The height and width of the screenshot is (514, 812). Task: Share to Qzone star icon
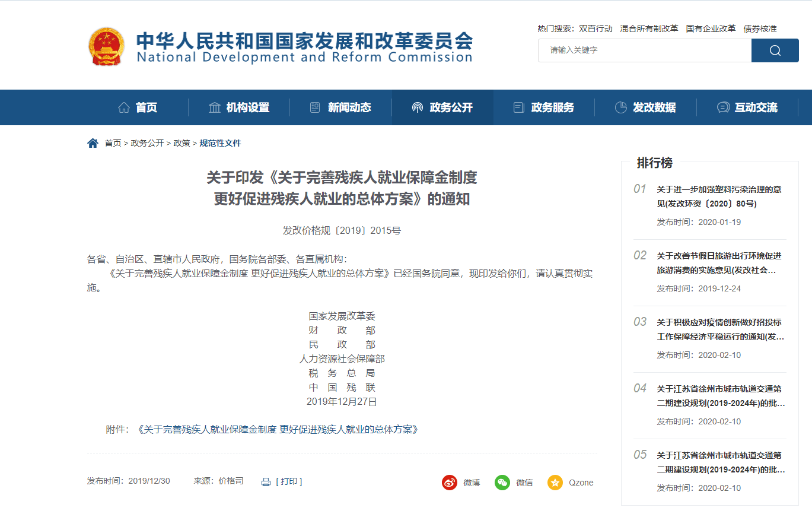(555, 483)
